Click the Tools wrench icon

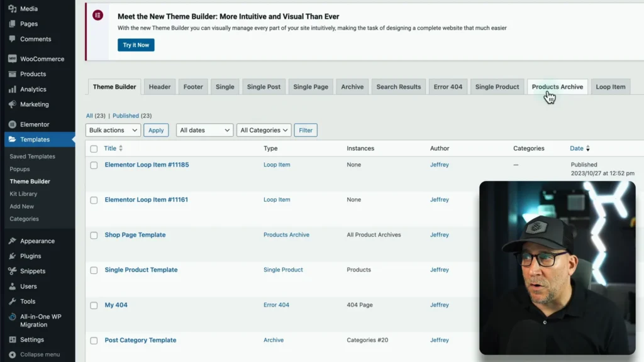13,301
